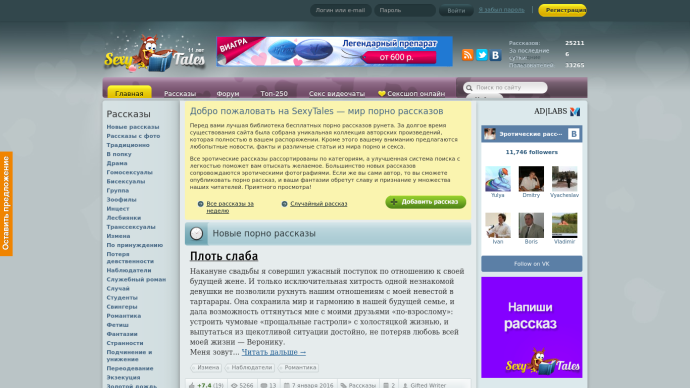Open Boris's follower avatar
The height and width of the screenshot is (388, 690).
[531, 225]
